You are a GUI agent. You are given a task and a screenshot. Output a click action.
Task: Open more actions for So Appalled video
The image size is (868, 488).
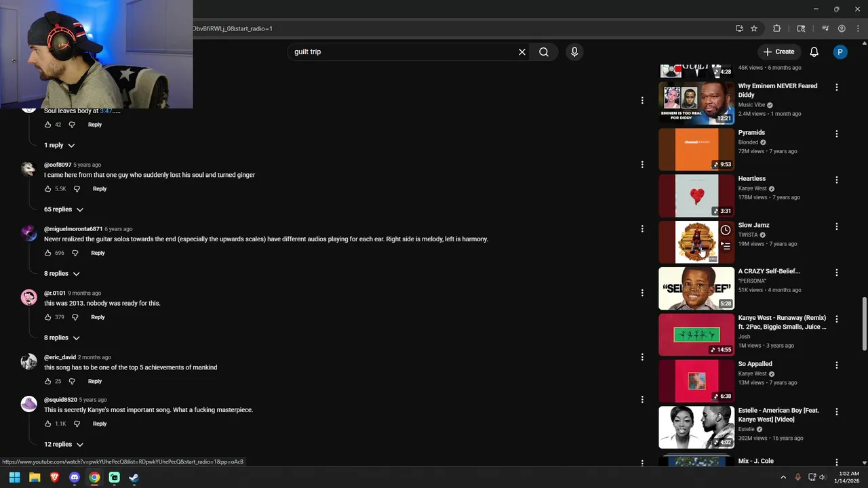click(837, 365)
